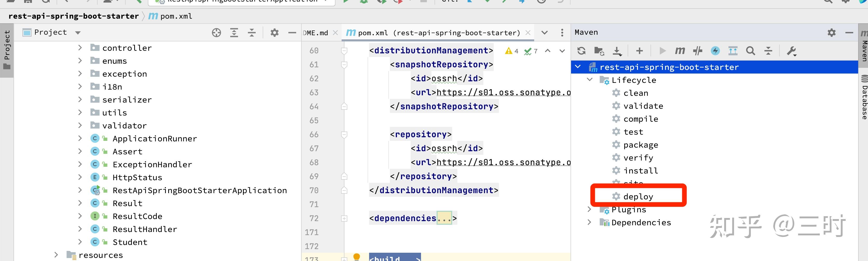Click Reload All Maven Projects icon

tap(581, 51)
